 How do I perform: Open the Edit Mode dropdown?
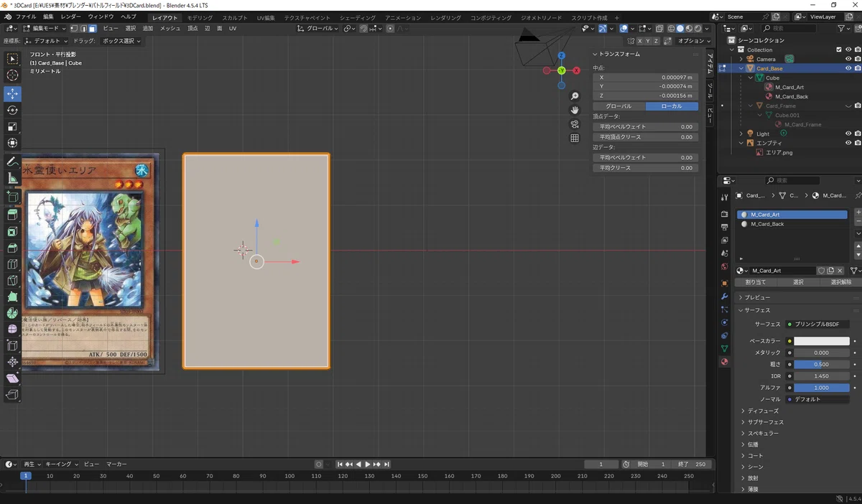(45, 28)
